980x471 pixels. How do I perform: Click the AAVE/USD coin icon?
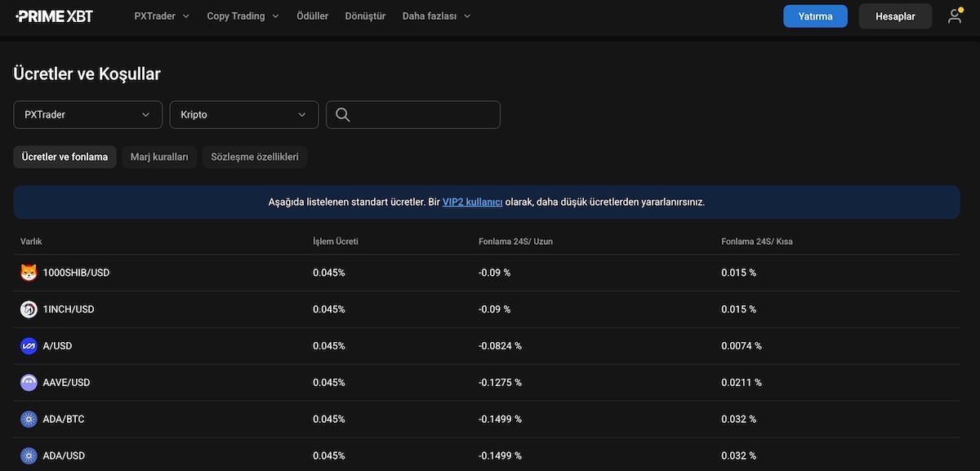29,383
